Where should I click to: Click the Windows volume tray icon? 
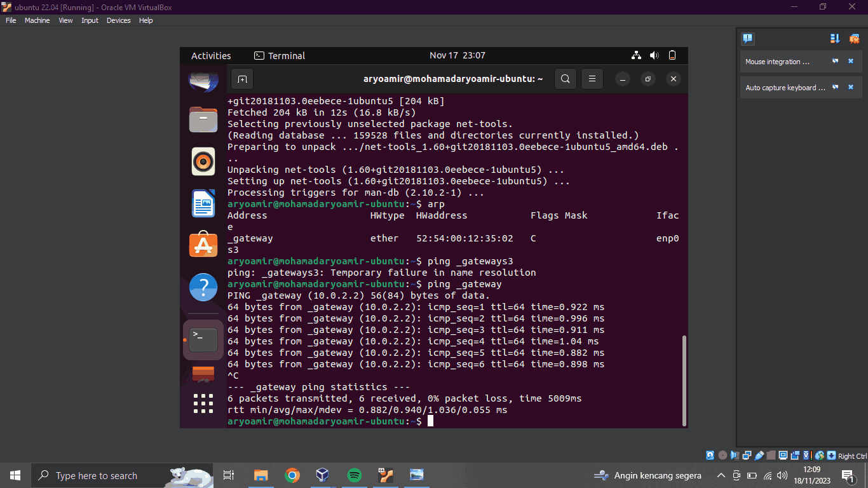(782, 475)
